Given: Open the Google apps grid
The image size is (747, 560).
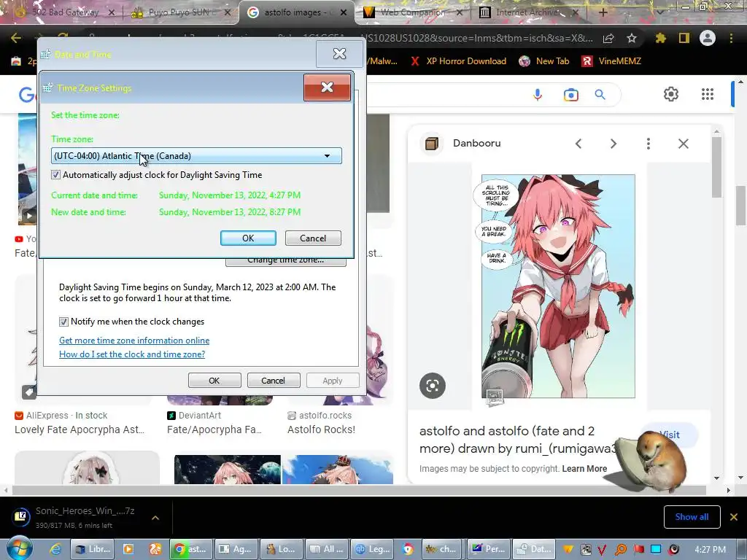Looking at the screenshot, I should 708,94.
